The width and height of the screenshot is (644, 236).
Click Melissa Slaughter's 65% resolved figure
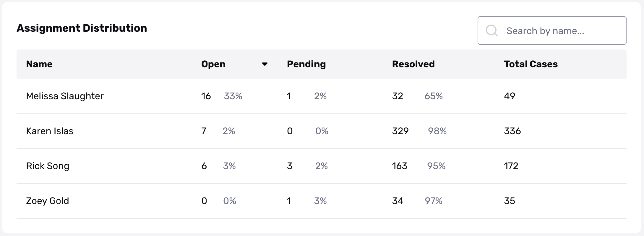click(434, 96)
